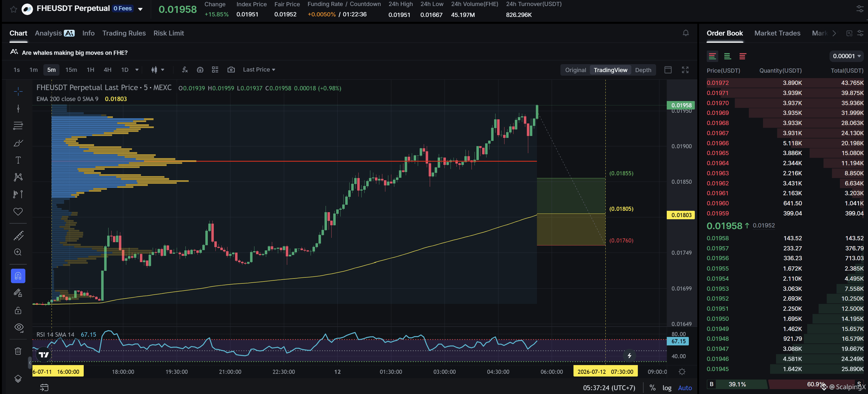868x394 pixels.
Task: Open the date range selector icon
Action: 44,387
